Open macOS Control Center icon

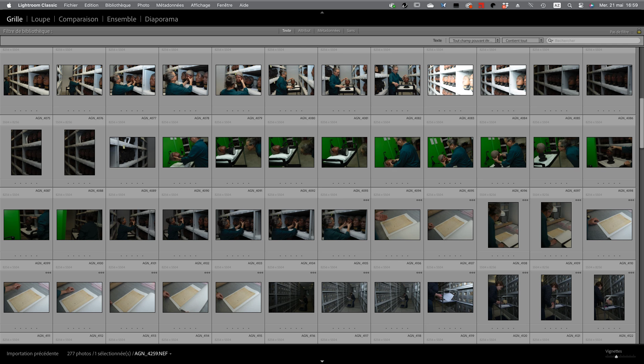[x=581, y=5]
